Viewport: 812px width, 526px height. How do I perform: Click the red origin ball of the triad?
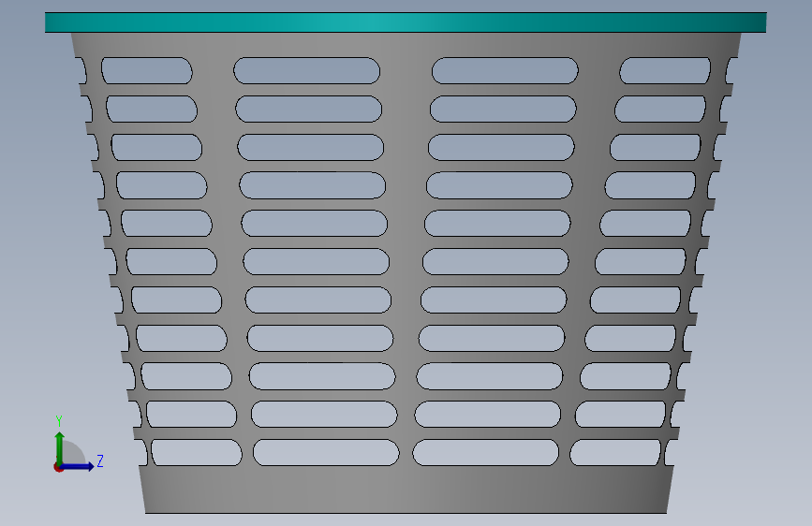(x=58, y=467)
